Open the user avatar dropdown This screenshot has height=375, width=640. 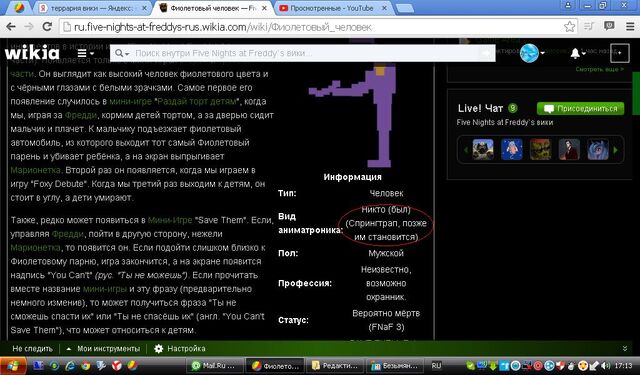tap(532, 53)
